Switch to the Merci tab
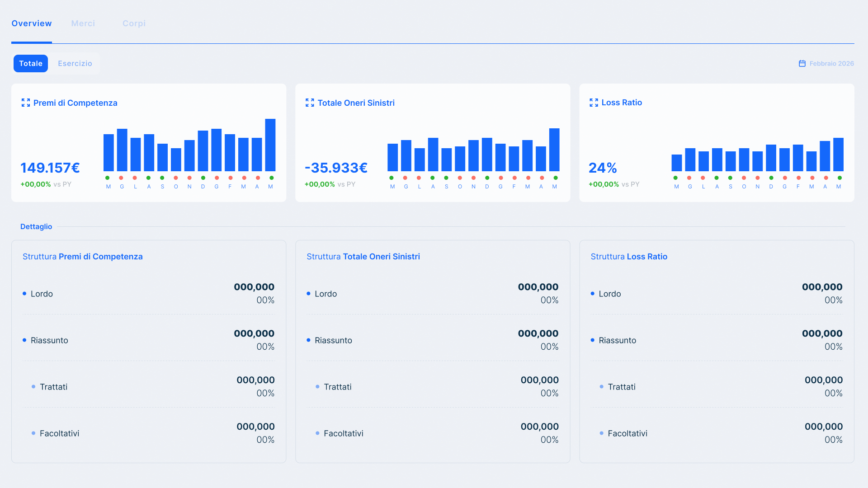 [x=83, y=23]
